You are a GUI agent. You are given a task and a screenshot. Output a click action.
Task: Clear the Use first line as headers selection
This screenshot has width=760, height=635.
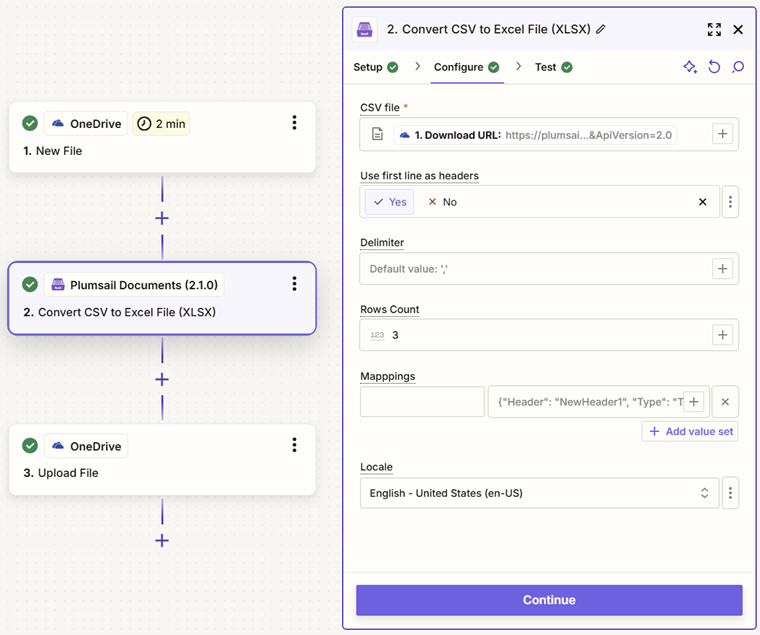point(702,202)
